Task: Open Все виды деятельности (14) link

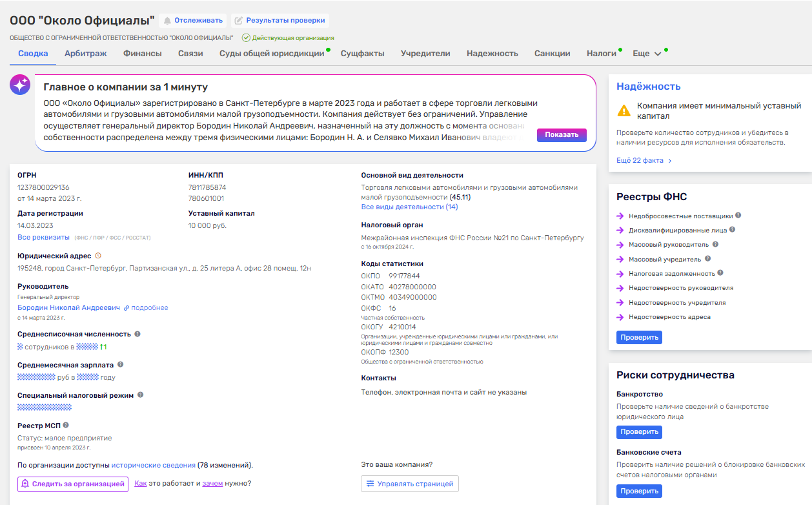Action: pos(409,207)
